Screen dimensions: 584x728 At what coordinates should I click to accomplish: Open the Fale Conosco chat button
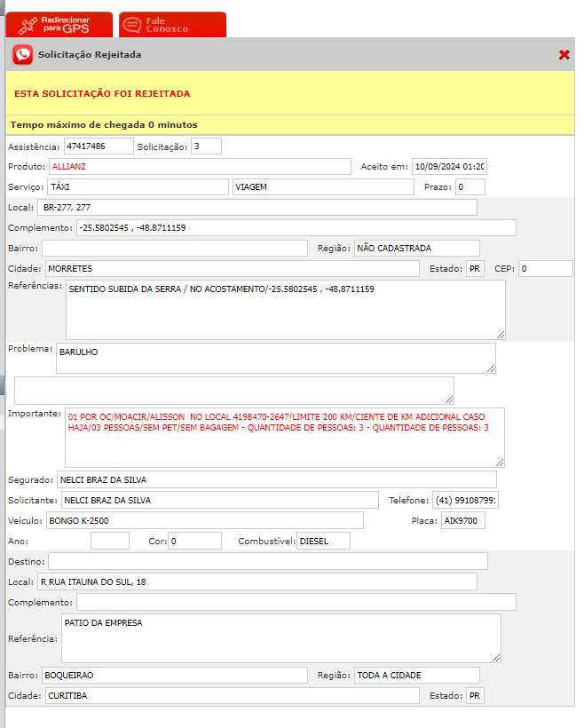click(x=173, y=25)
